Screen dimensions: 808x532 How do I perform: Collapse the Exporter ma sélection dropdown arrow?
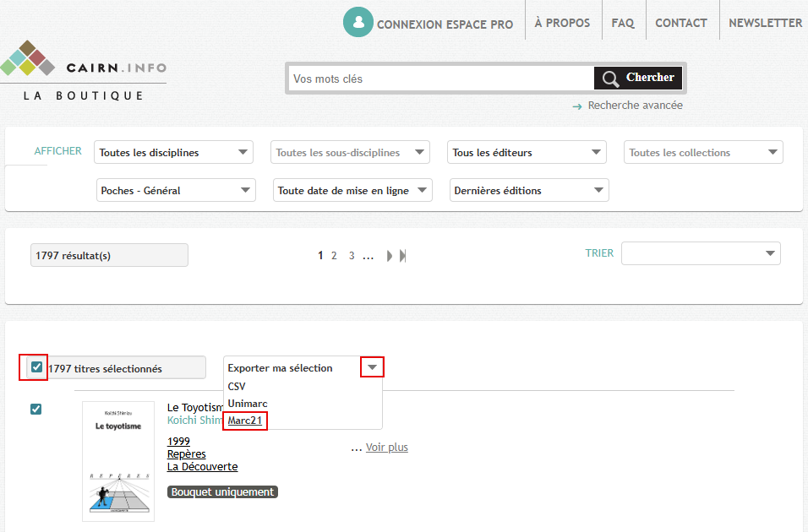[x=372, y=367]
